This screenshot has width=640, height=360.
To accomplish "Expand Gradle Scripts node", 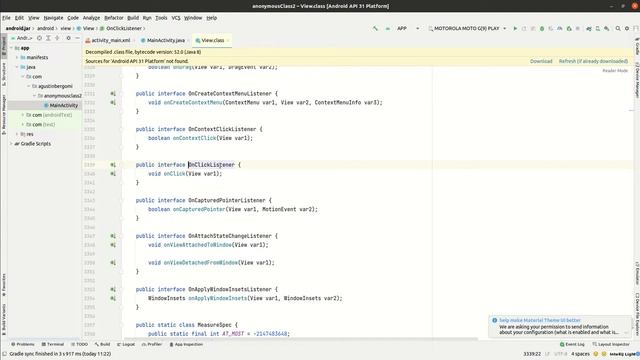I will [11, 144].
